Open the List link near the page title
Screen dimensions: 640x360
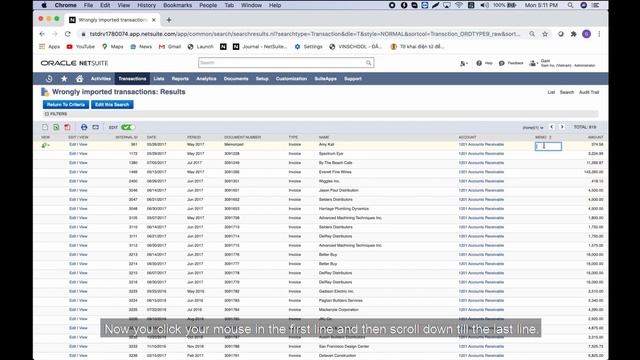(551, 92)
